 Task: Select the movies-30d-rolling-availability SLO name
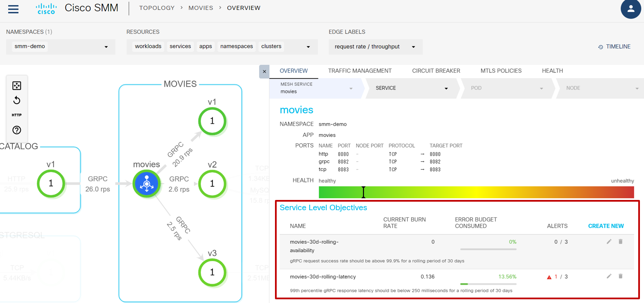coord(314,246)
